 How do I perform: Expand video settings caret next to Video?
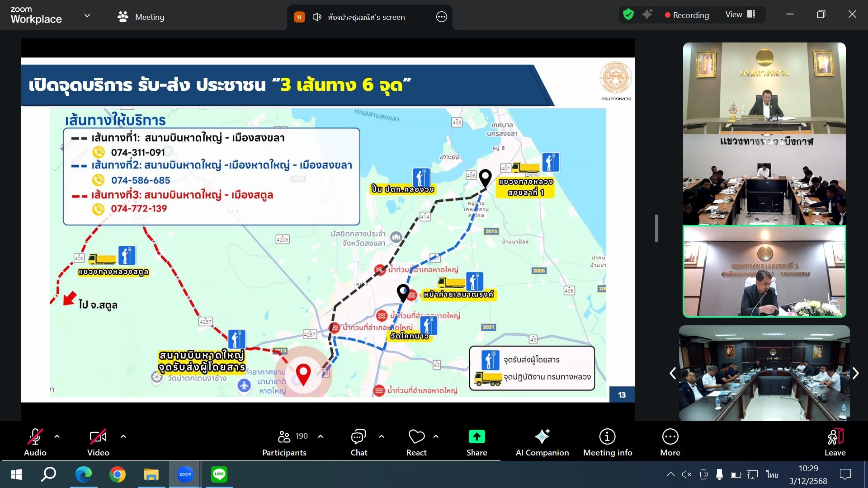point(123,436)
